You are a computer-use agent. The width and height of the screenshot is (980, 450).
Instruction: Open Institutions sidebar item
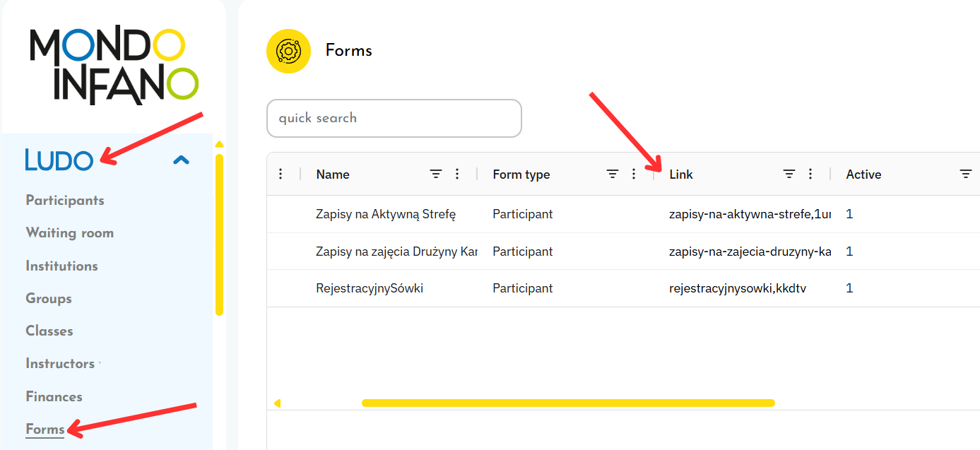tap(61, 266)
